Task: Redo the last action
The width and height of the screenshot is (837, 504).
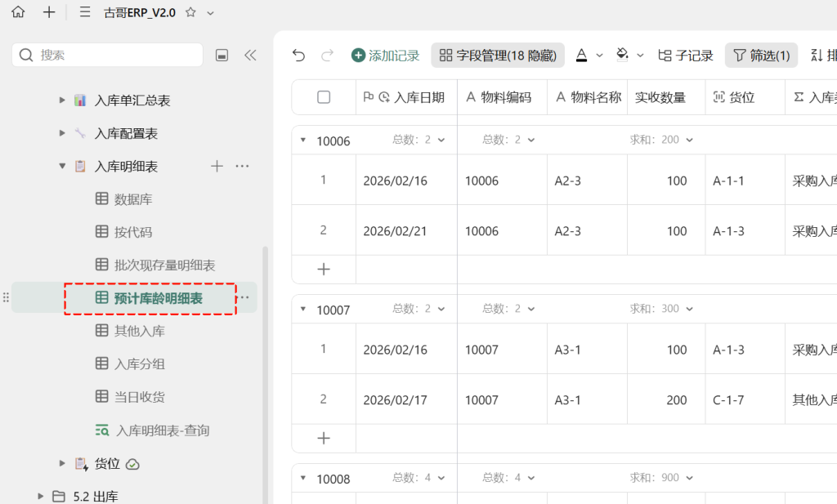Action: click(327, 55)
